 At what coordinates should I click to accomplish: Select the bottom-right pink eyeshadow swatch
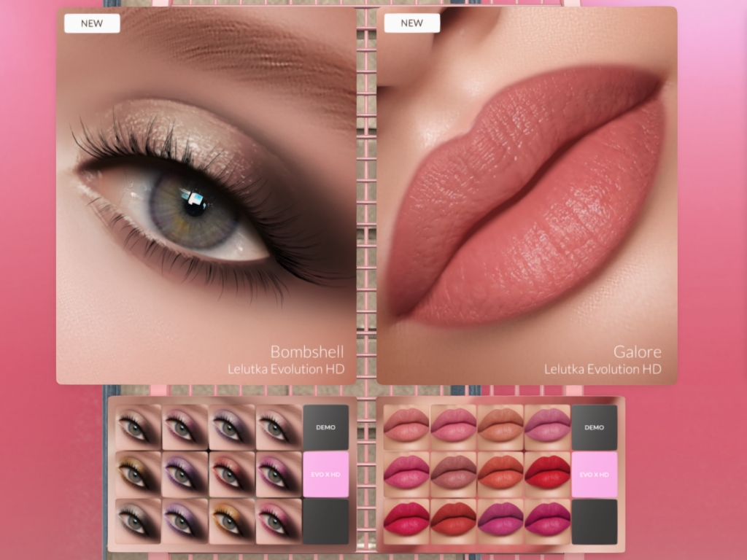click(278, 521)
